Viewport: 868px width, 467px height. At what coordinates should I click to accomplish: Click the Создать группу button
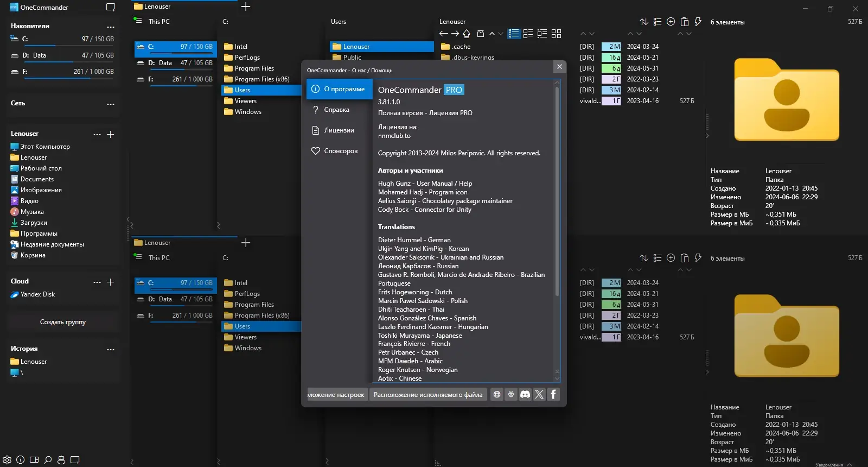coord(63,322)
